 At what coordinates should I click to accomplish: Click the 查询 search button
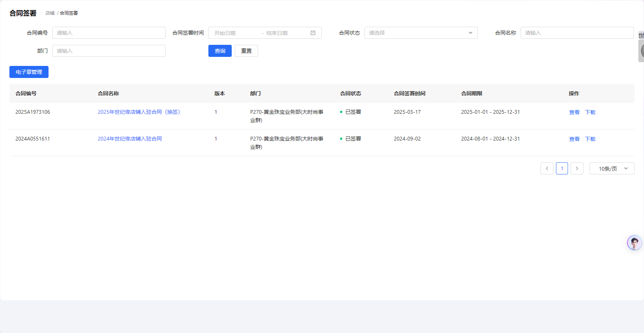pos(220,51)
